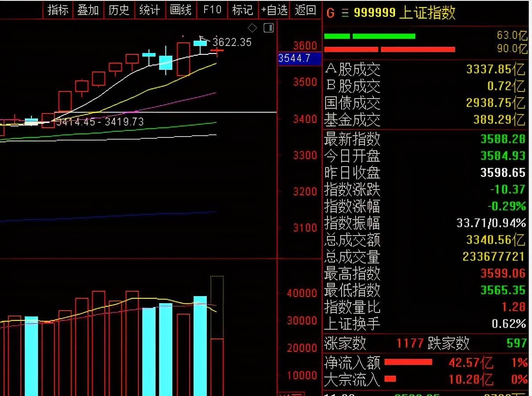Click the 上证指数 index name title
The image size is (532, 396).
point(427,13)
